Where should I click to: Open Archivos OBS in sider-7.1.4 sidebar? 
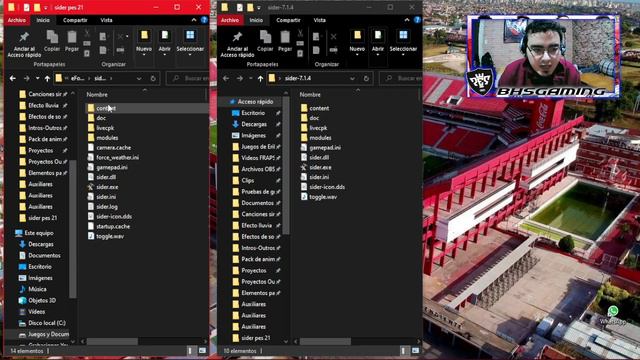(258, 169)
